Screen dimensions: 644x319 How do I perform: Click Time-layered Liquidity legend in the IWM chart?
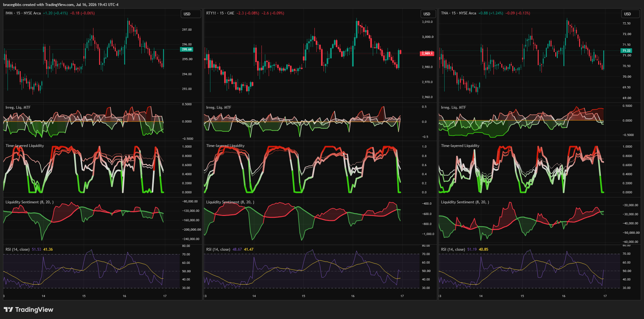click(x=24, y=146)
